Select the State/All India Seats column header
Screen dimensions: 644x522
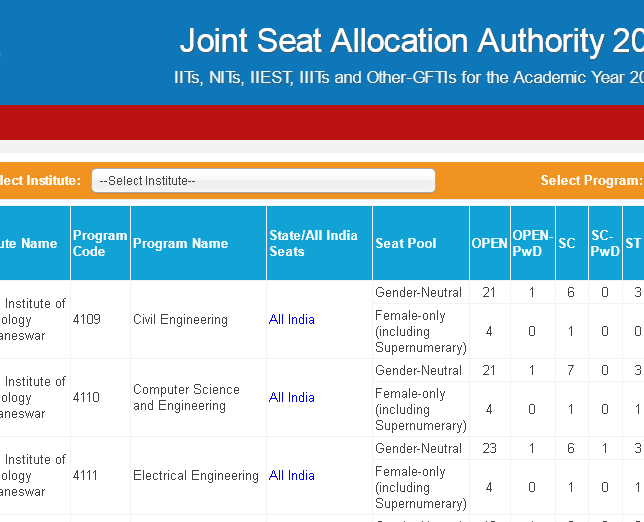pyautogui.click(x=313, y=243)
